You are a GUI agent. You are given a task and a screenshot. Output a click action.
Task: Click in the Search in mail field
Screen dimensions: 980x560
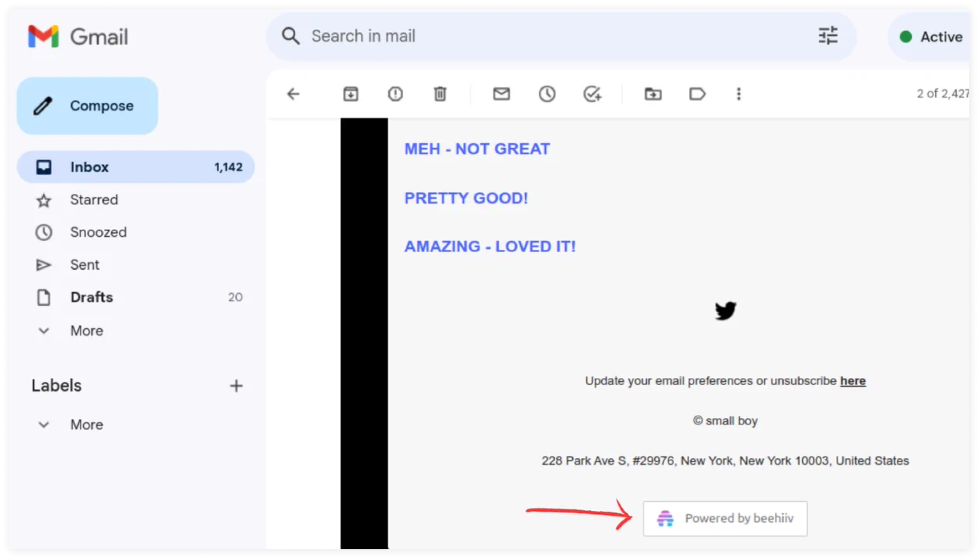[536, 36]
